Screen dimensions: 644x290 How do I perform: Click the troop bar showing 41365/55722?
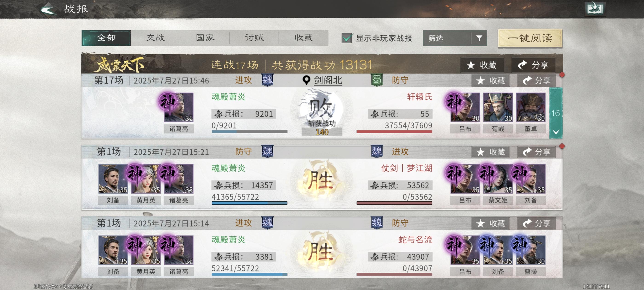(x=249, y=203)
